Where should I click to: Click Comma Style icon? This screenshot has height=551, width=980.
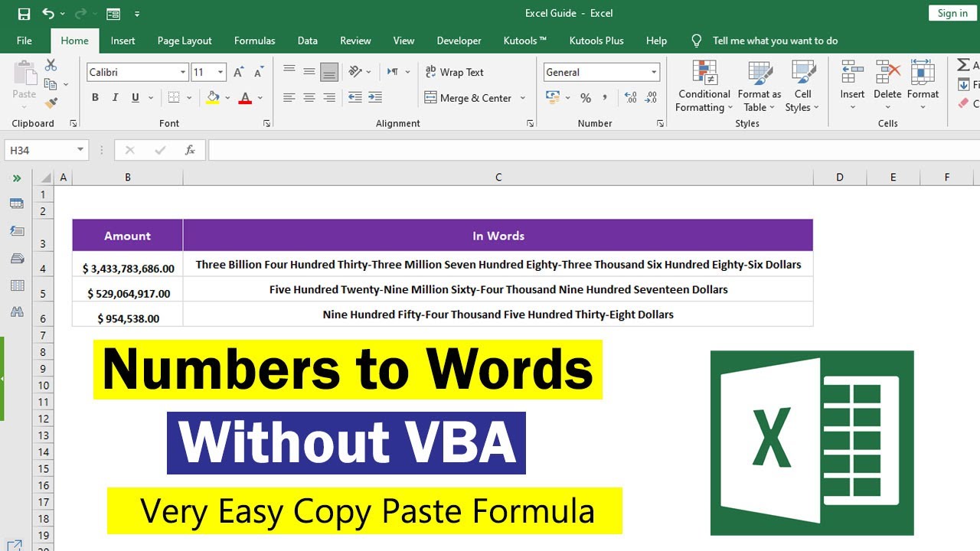pyautogui.click(x=606, y=97)
